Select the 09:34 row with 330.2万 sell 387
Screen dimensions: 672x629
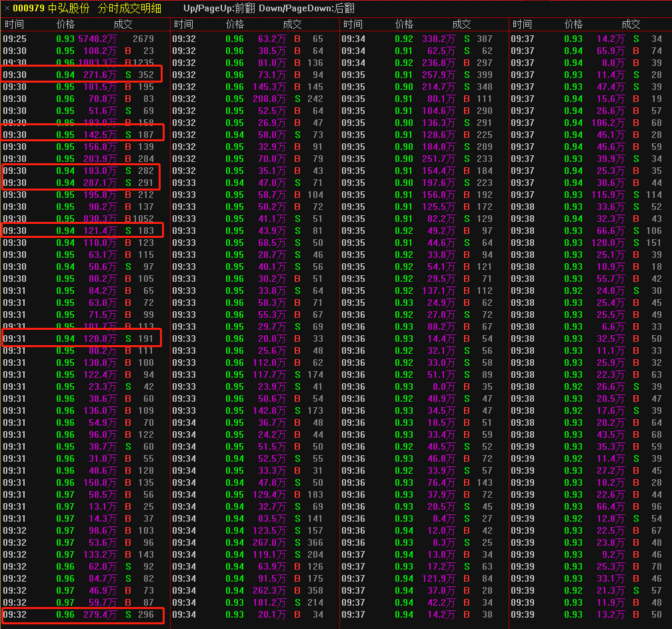coord(423,39)
